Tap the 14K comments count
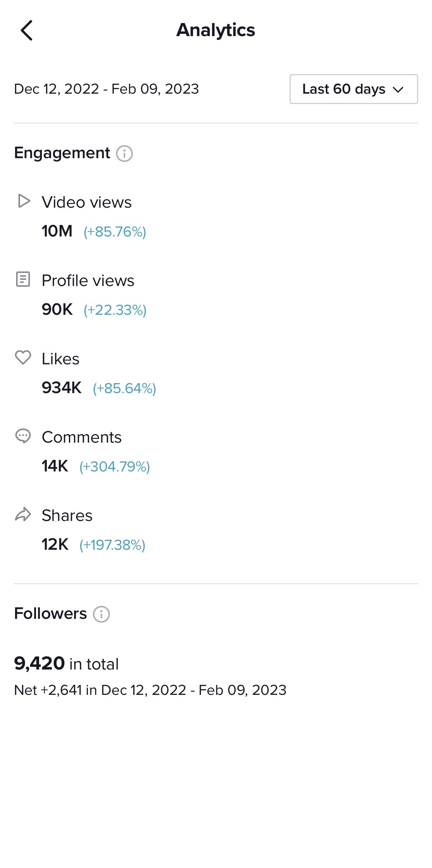 (x=55, y=466)
